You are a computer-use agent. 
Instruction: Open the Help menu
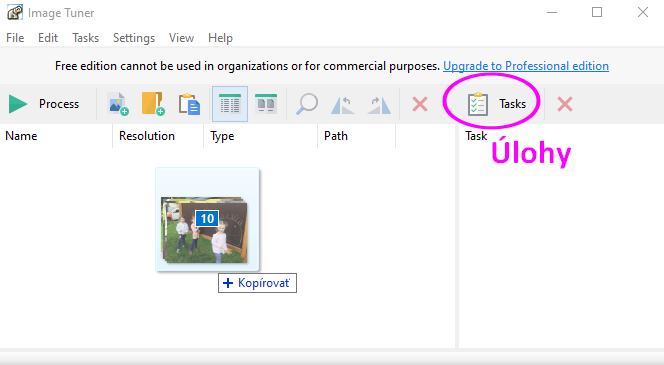220,38
